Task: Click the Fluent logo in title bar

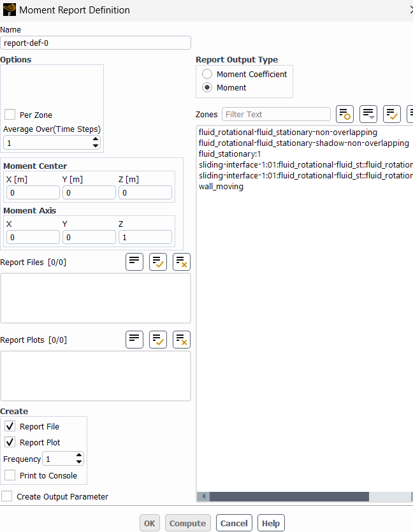Action: (x=9, y=10)
